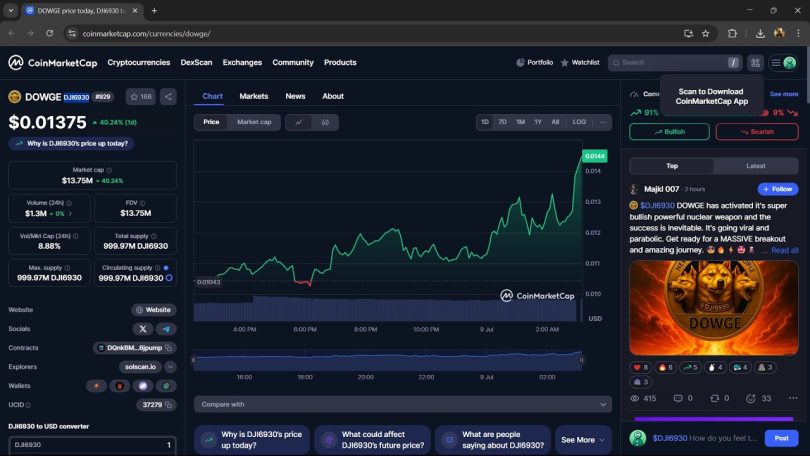Bookmark this tab with browser star
The width and height of the screenshot is (810, 456).
point(706,34)
